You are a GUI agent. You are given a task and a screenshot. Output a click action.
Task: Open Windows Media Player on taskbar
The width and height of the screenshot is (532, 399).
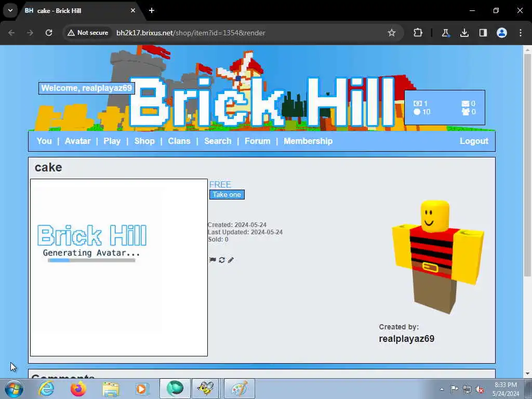141,389
